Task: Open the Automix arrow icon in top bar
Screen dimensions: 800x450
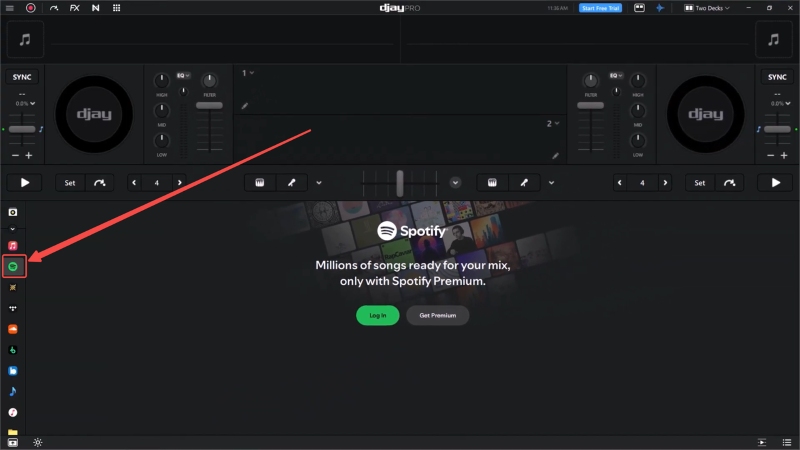Action: click(54, 8)
